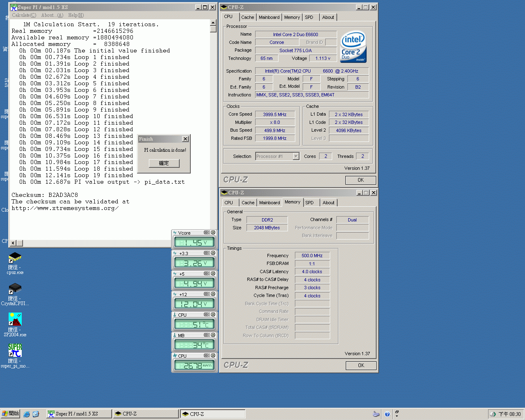Click the xtremesystems.org URL text

65,208
